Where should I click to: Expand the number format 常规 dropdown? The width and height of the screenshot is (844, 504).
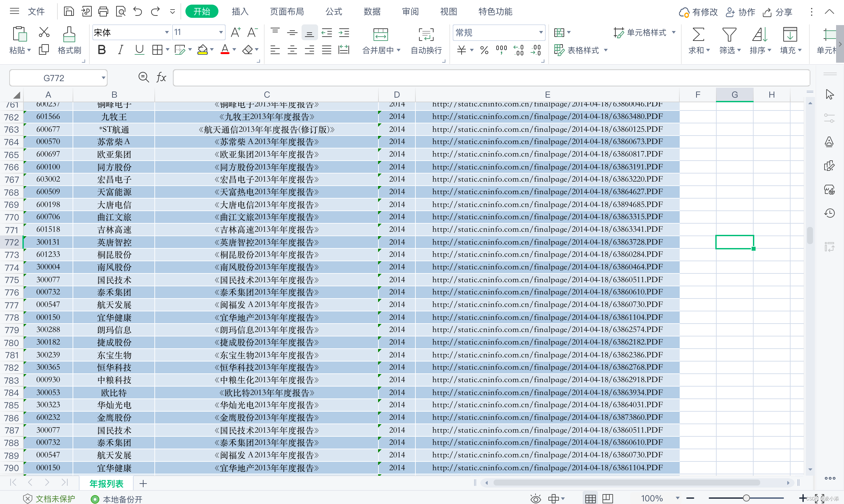point(541,33)
